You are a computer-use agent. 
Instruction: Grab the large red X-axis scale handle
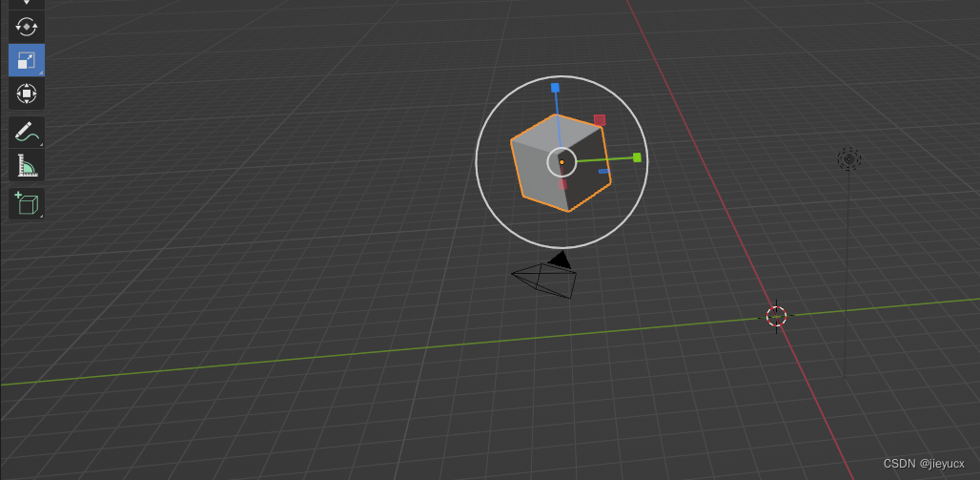(600, 120)
